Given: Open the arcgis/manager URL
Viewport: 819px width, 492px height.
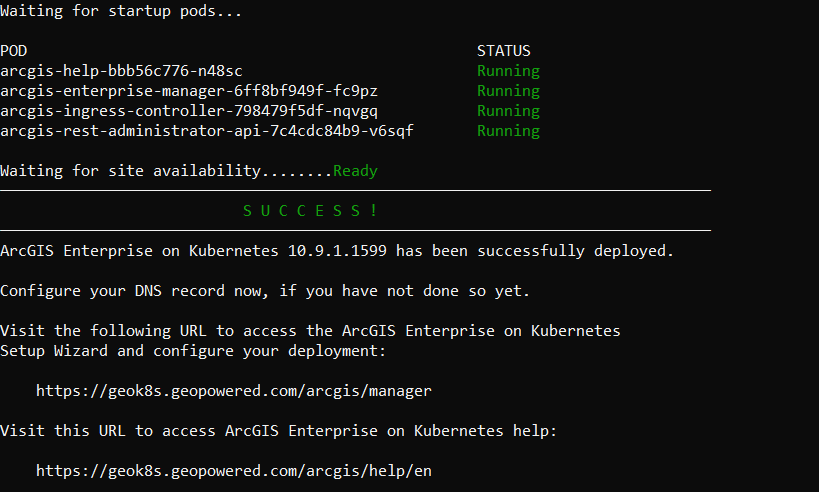Looking at the screenshot, I should click(233, 391).
